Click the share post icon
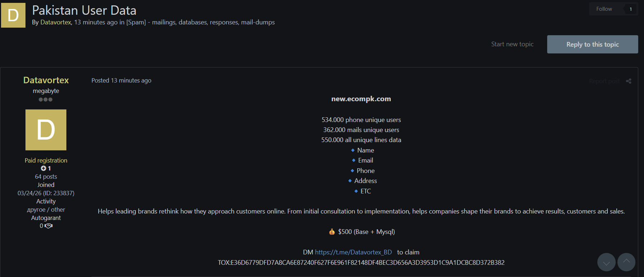Screen dimensions: 644x277 coord(629,81)
